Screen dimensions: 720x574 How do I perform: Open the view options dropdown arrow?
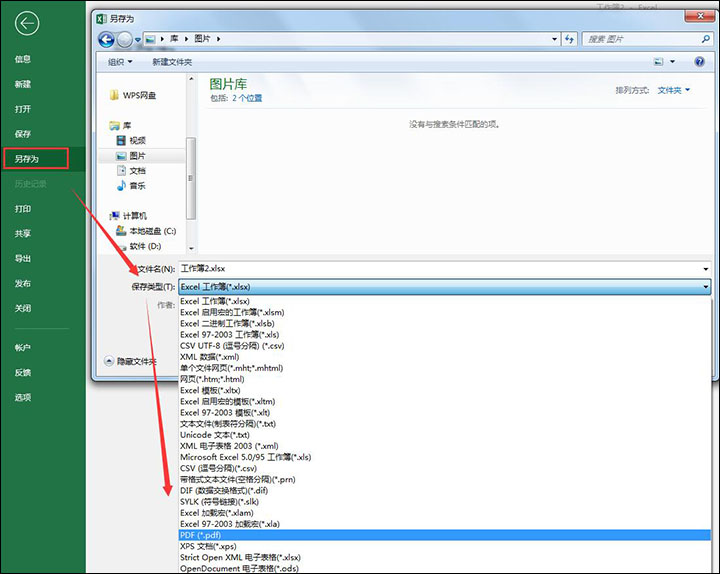pyautogui.click(x=673, y=62)
